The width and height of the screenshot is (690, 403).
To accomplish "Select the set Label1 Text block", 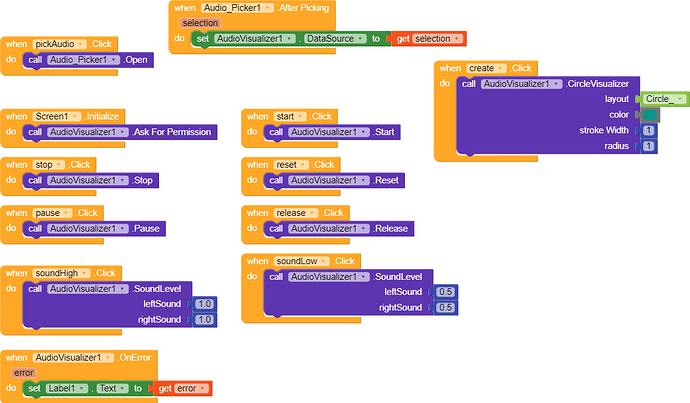I will (88, 388).
